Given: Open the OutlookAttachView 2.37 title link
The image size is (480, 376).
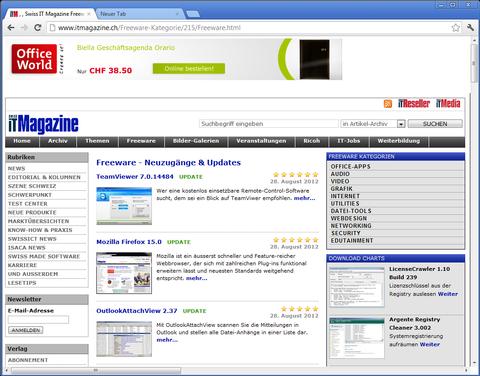Looking at the screenshot, I should (x=137, y=311).
